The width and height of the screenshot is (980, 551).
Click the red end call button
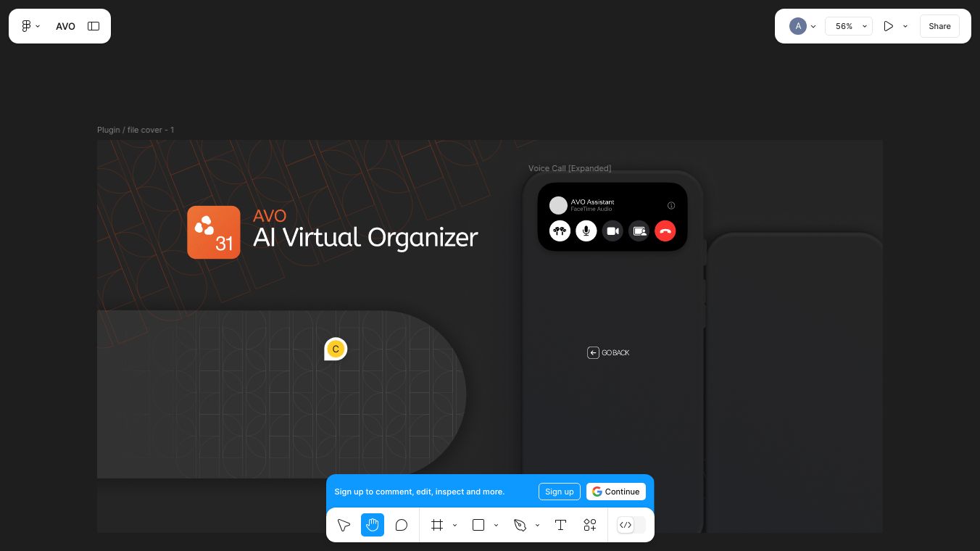tap(665, 231)
